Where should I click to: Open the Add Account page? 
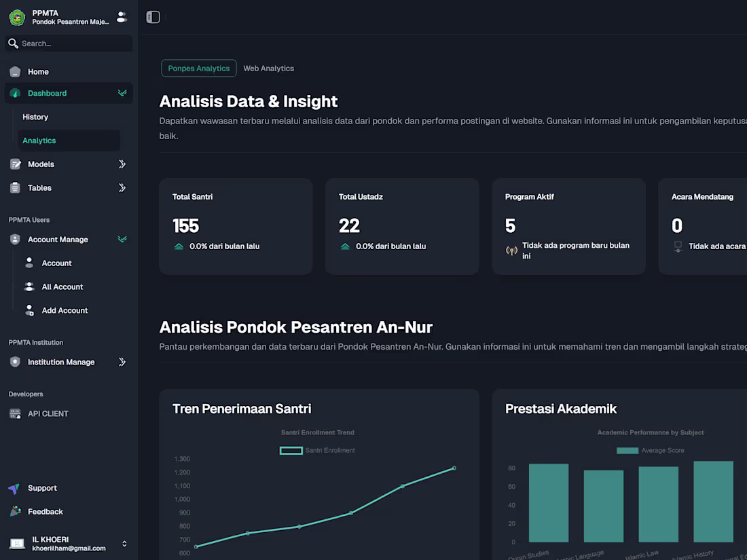65,310
